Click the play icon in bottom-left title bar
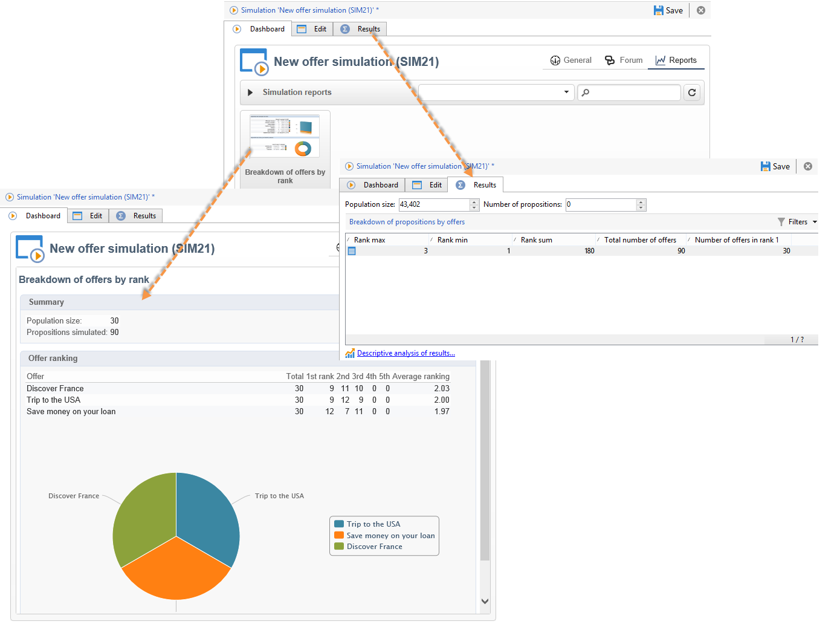Screen dimensions: 840x624 (10, 197)
